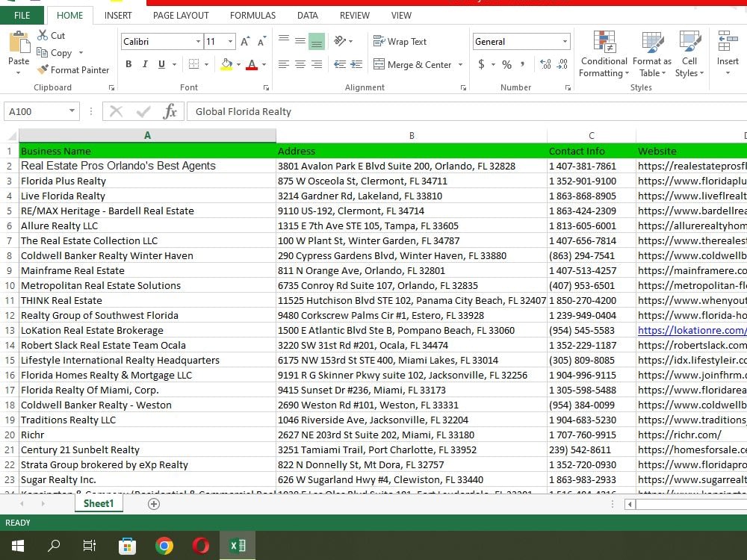Apply red font color

[252, 64]
